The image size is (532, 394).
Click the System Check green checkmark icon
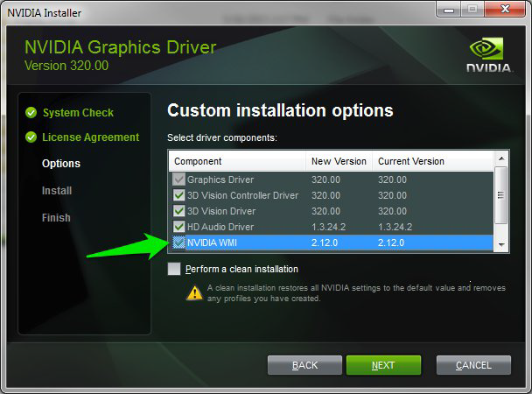(31, 112)
